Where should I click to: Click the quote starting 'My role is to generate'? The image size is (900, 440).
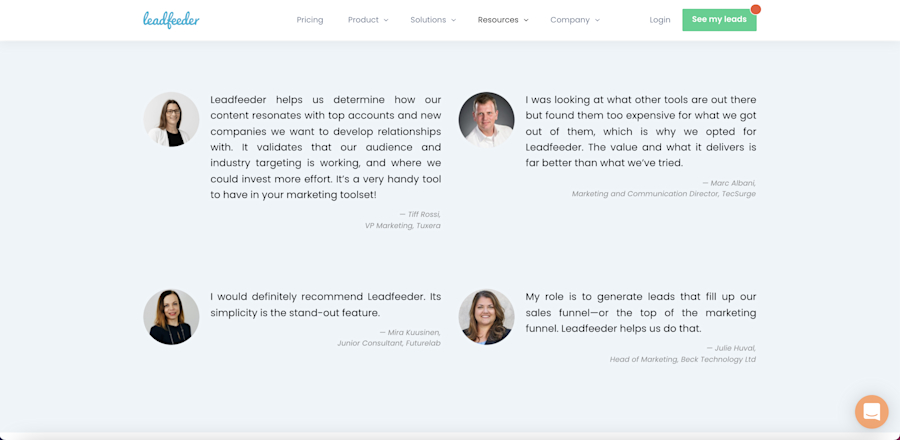(641, 313)
